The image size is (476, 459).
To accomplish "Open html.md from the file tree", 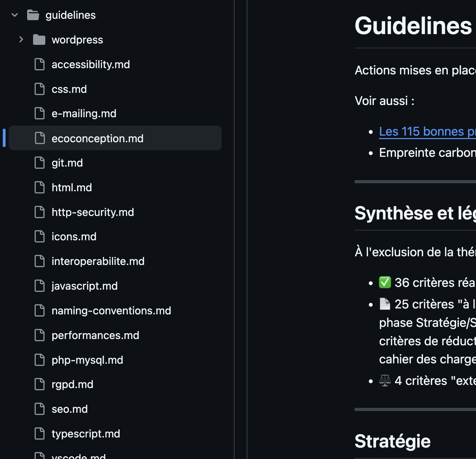I will [x=72, y=187].
